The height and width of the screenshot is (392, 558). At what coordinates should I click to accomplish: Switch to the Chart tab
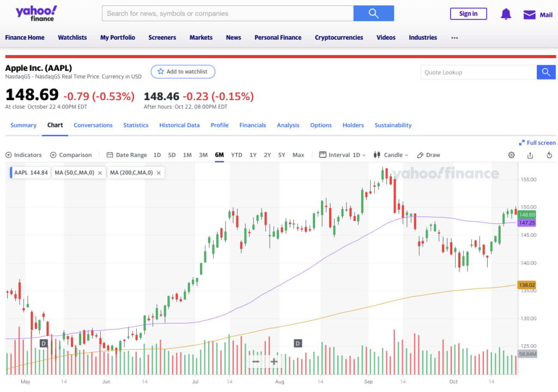coord(55,125)
